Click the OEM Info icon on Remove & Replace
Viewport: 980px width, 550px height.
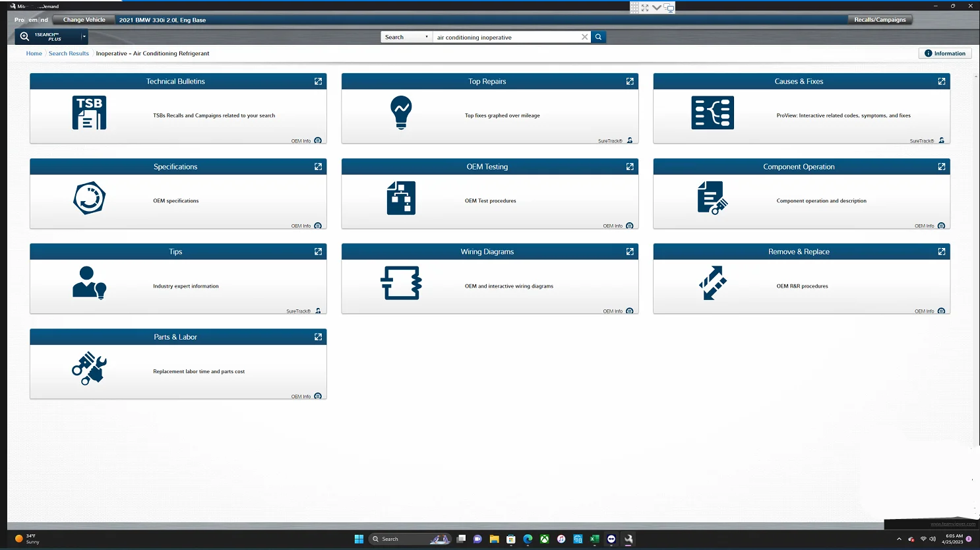click(942, 311)
